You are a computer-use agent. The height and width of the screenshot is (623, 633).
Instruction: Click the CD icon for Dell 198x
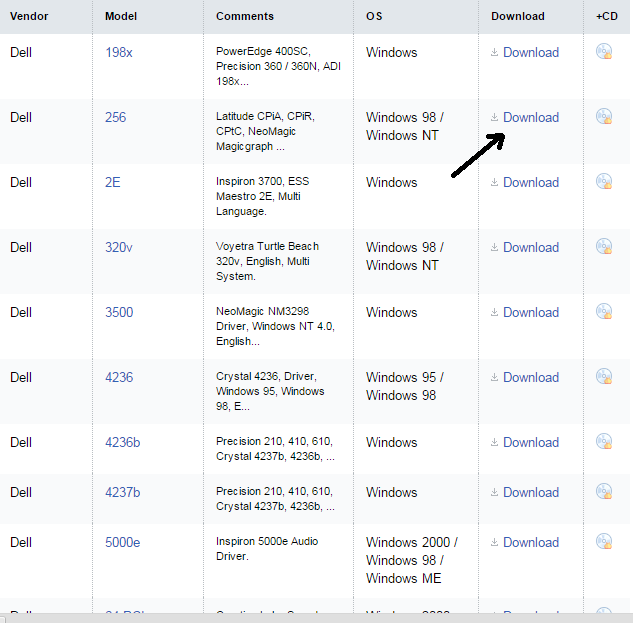604,52
